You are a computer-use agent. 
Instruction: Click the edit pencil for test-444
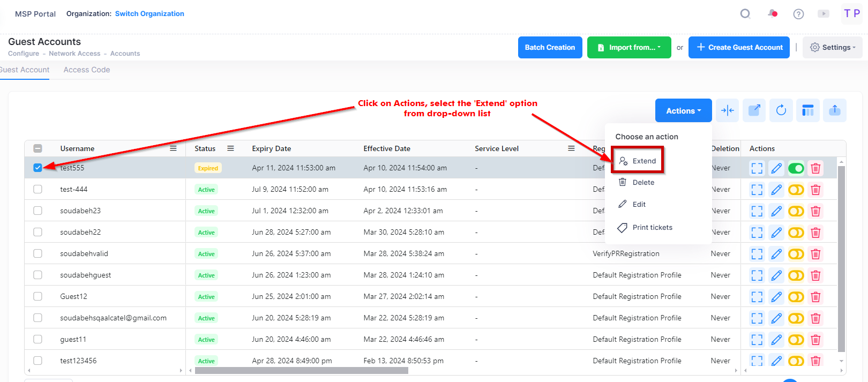coord(776,190)
